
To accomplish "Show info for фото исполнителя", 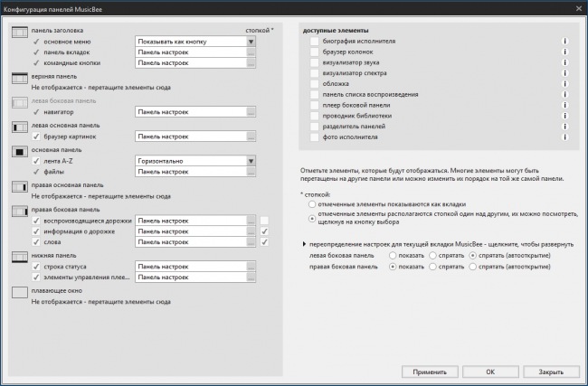I will pos(564,137).
